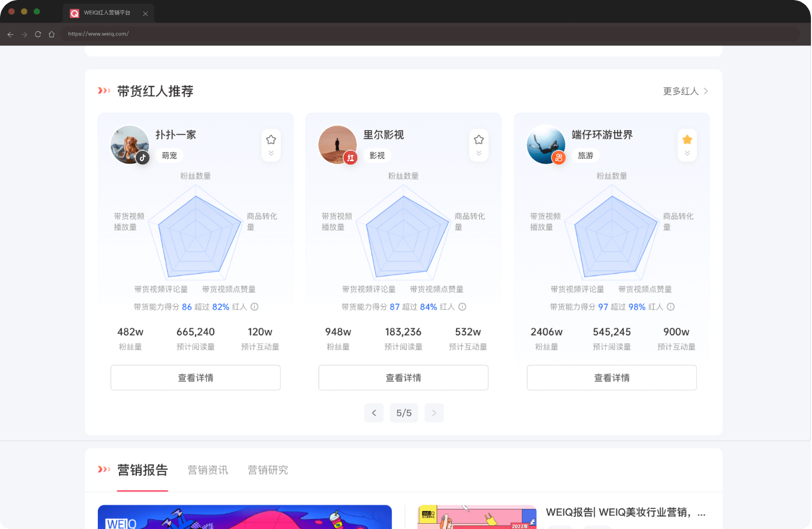Click info icon beside 端仔环游世界 score
Viewport: 812px width, 529px height.
click(670, 307)
